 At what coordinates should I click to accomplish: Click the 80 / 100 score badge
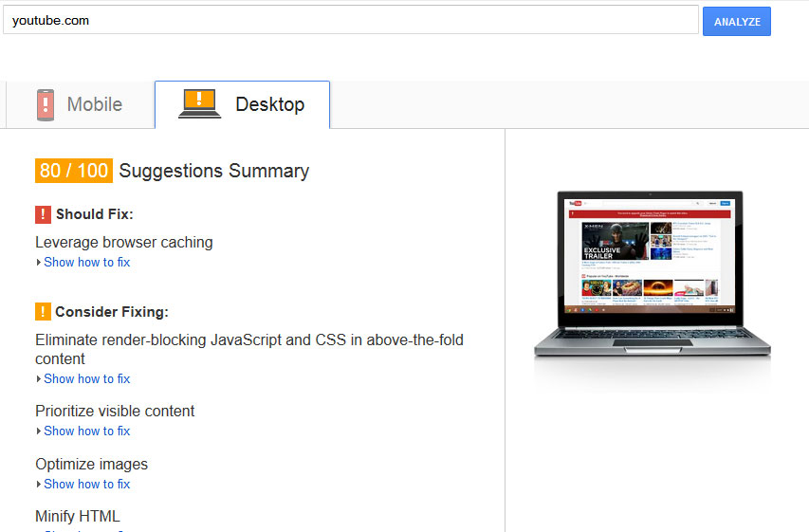point(74,171)
